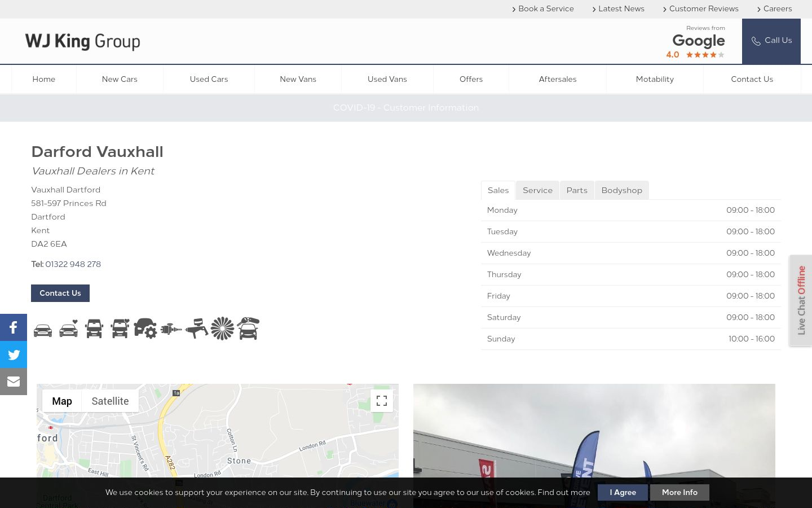Follow the Latest News link
Viewport: 812px width, 508px height.
(619, 8)
